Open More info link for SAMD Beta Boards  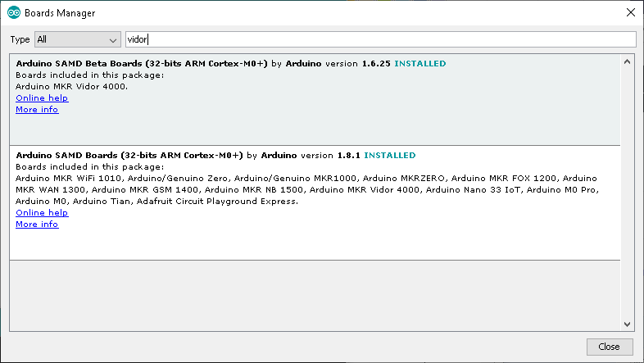(37, 110)
